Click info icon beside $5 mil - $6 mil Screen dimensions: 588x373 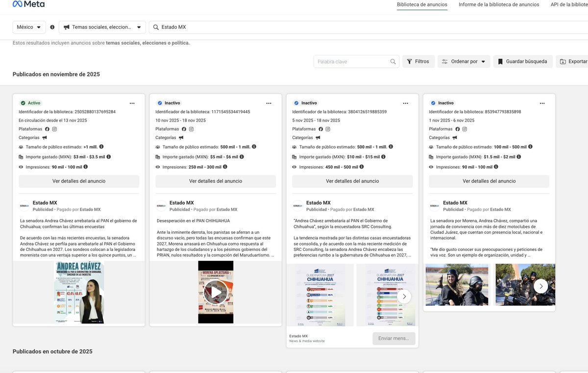tap(242, 157)
